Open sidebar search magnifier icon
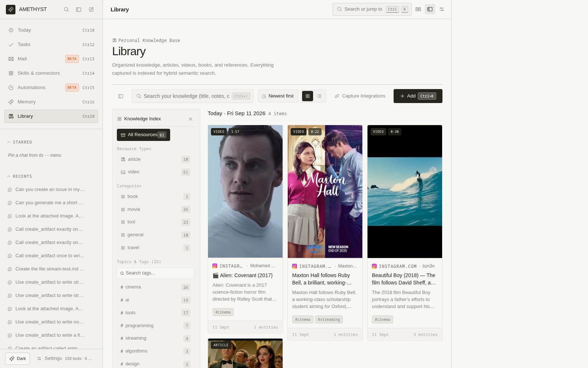This screenshot has width=588, height=368. tap(66, 9)
